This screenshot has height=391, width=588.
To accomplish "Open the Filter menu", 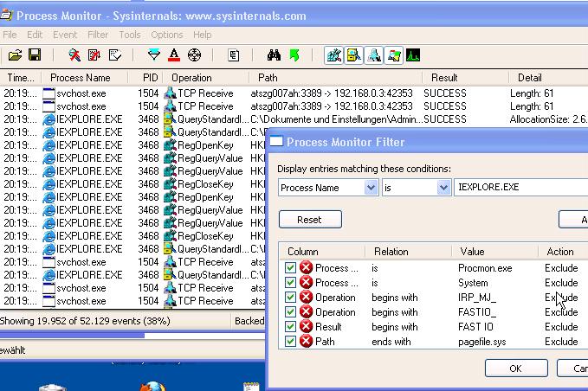I will pos(98,35).
